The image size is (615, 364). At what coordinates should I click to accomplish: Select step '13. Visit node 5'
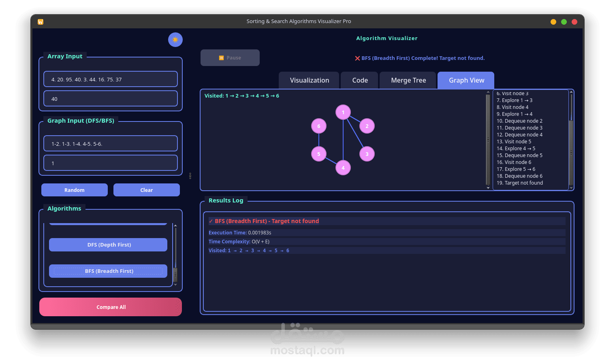[x=514, y=142]
